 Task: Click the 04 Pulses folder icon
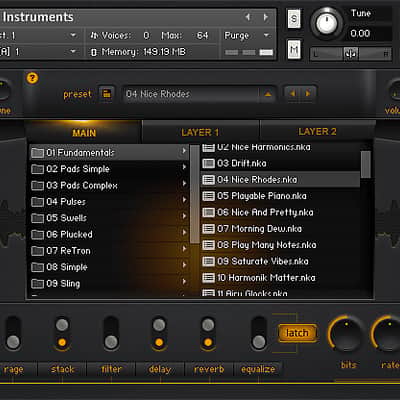pos(37,202)
